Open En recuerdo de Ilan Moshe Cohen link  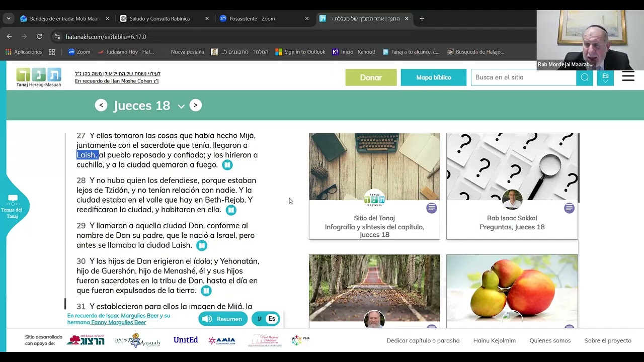pos(117,81)
